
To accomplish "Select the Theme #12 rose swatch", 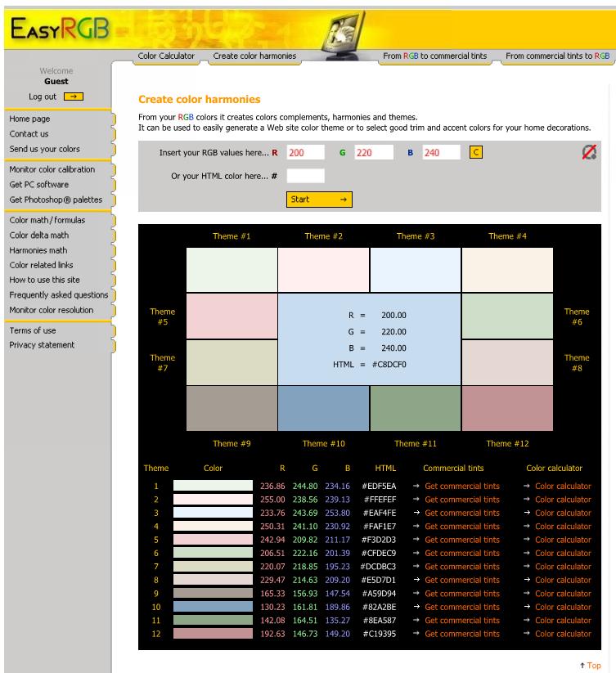I will pyautogui.click(x=507, y=408).
